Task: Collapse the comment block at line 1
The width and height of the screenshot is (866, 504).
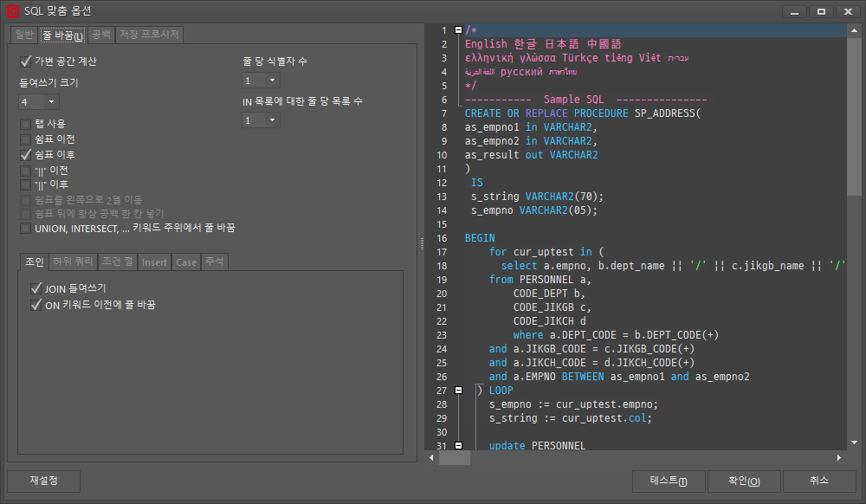Action: 458,29
